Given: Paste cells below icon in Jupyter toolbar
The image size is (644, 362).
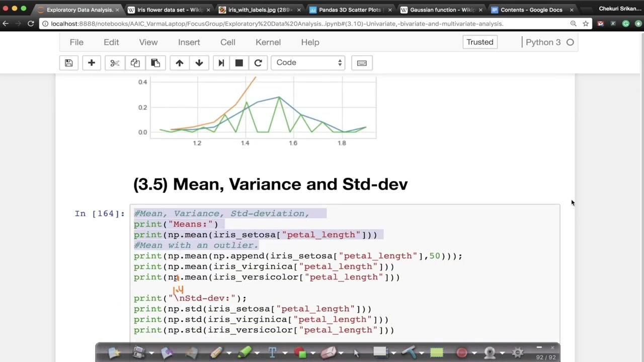Looking at the screenshot, I should tap(155, 63).
